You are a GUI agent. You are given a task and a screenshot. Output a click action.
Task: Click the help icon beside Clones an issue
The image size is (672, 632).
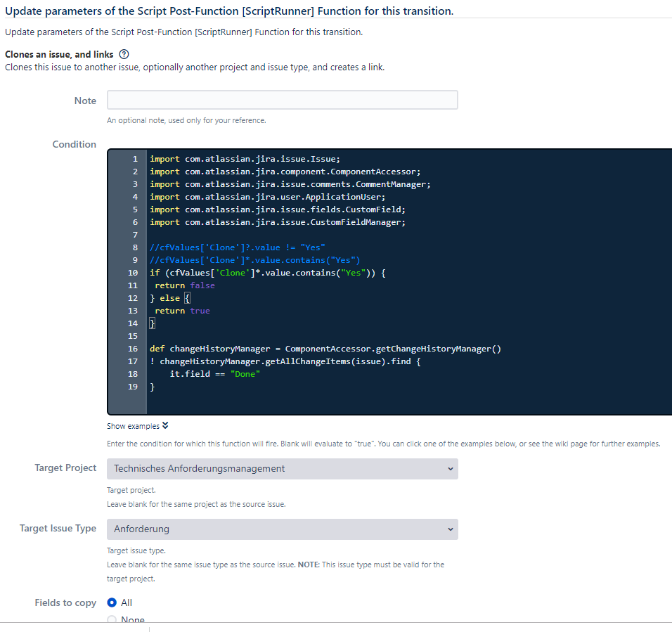(x=124, y=54)
